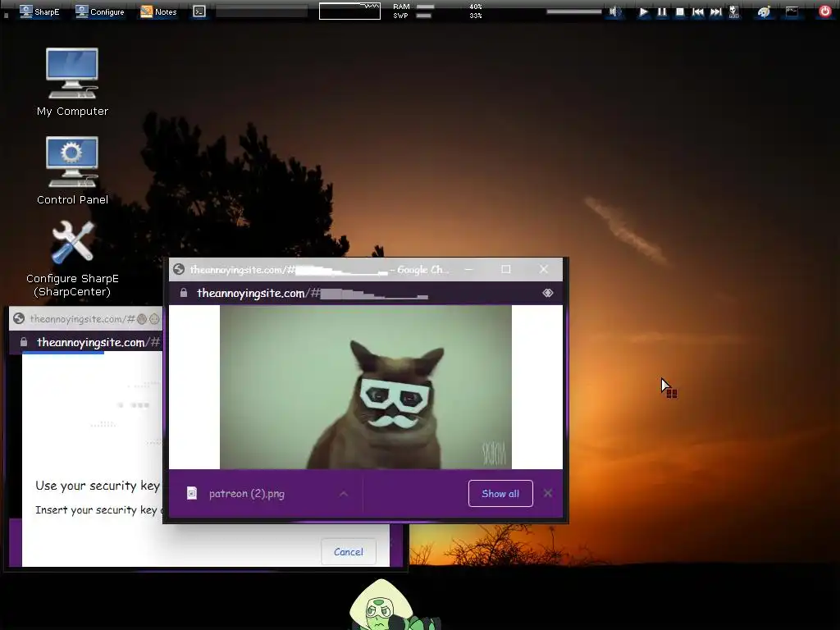Click the RAM usage bar
840x630 pixels.
click(425, 7)
